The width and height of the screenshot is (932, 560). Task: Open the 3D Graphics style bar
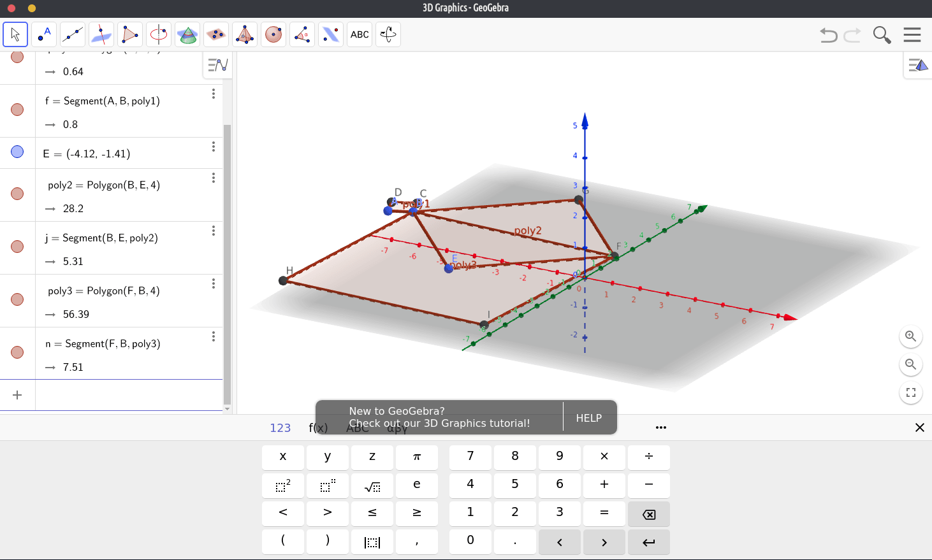[918, 65]
